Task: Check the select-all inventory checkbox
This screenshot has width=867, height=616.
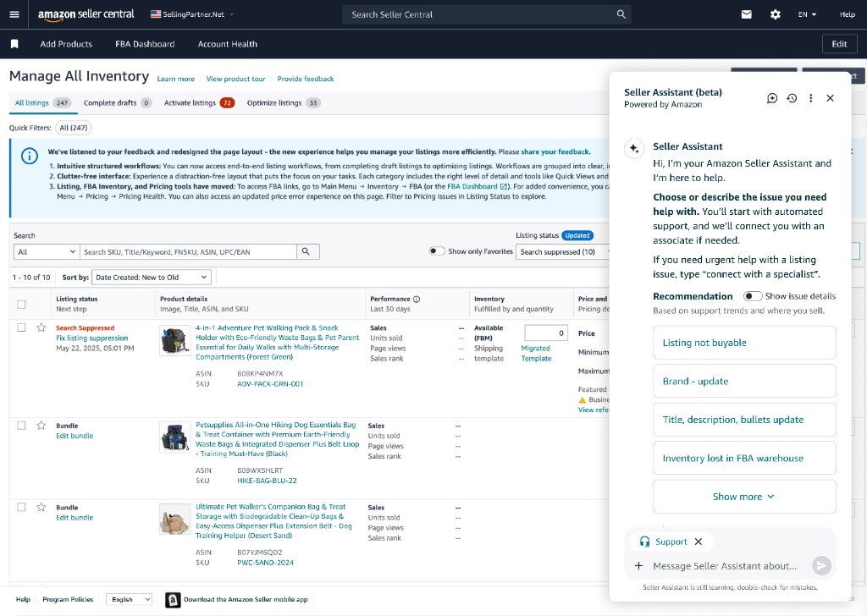Action: tap(21, 304)
